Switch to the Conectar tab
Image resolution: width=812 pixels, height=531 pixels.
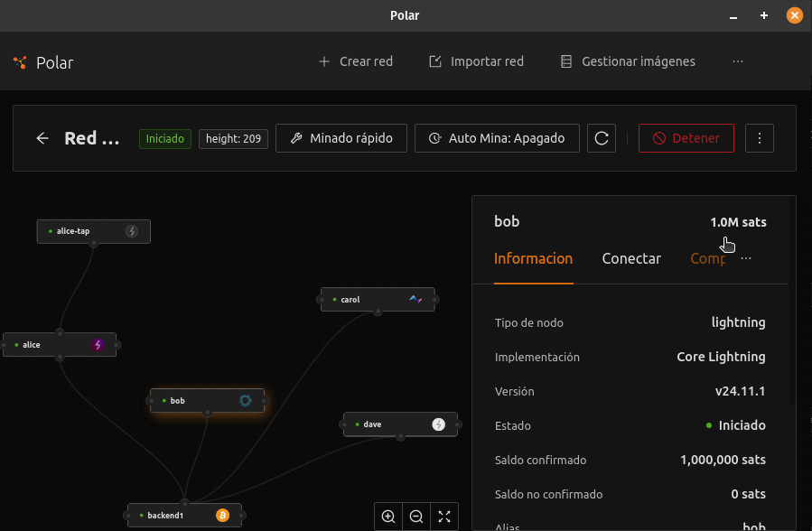[631, 258]
